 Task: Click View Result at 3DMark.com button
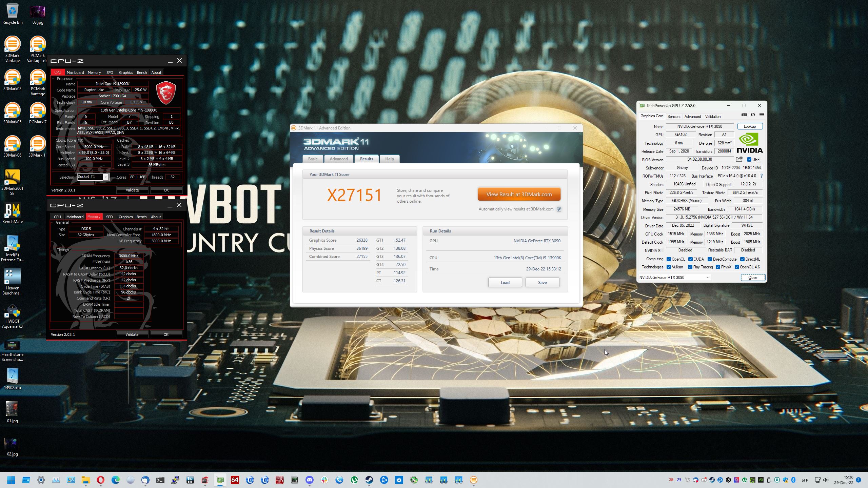click(519, 195)
